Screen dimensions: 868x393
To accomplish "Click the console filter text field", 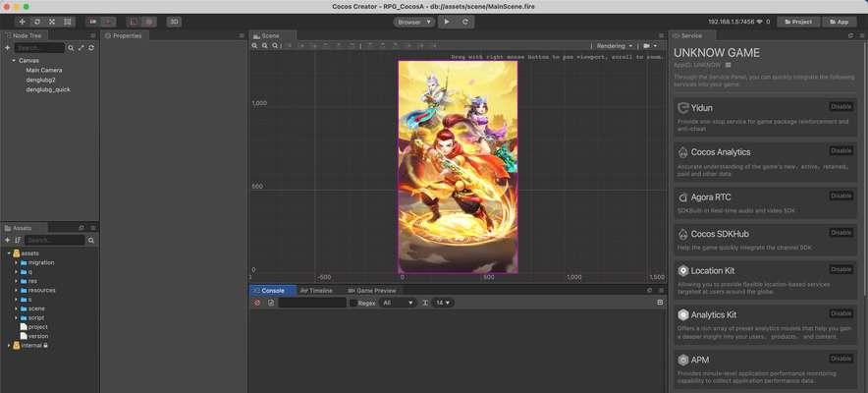I will [312, 303].
